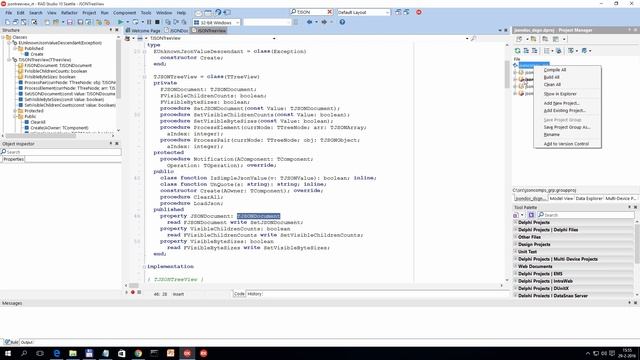Expand Unit Test category in Tool Palette
Image resolution: width=640 pixels, height=360 pixels.
point(515,252)
